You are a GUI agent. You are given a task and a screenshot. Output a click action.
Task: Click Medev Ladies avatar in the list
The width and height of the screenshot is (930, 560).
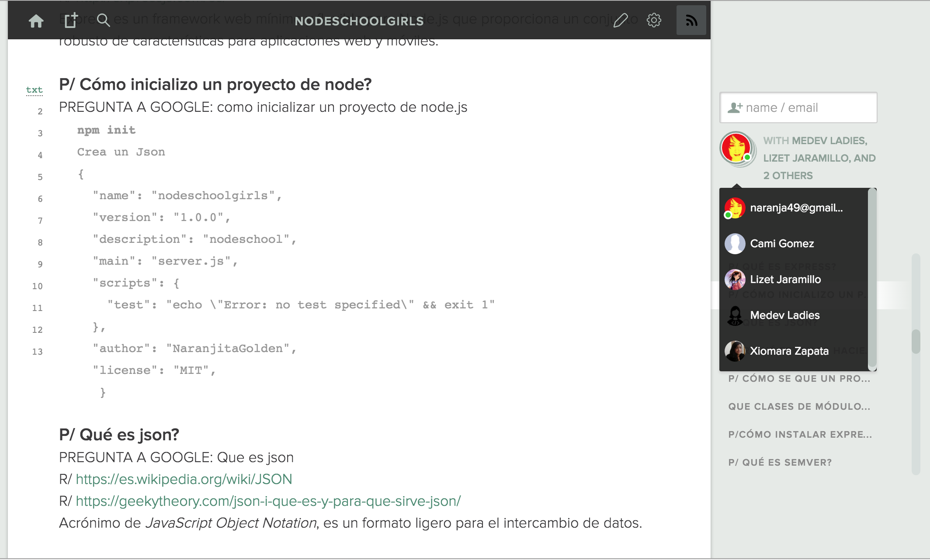click(x=735, y=315)
